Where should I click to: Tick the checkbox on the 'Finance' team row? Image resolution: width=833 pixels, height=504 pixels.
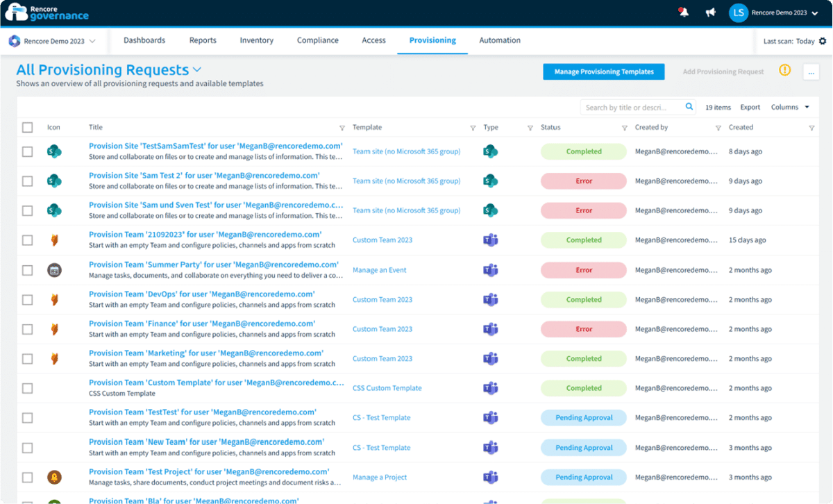[x=27, y=328]
